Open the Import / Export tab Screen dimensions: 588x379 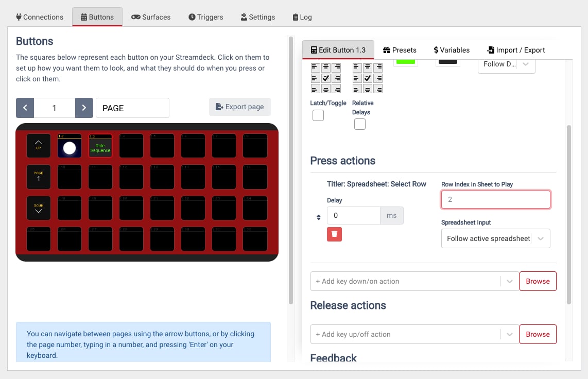[x=515, y=50]
